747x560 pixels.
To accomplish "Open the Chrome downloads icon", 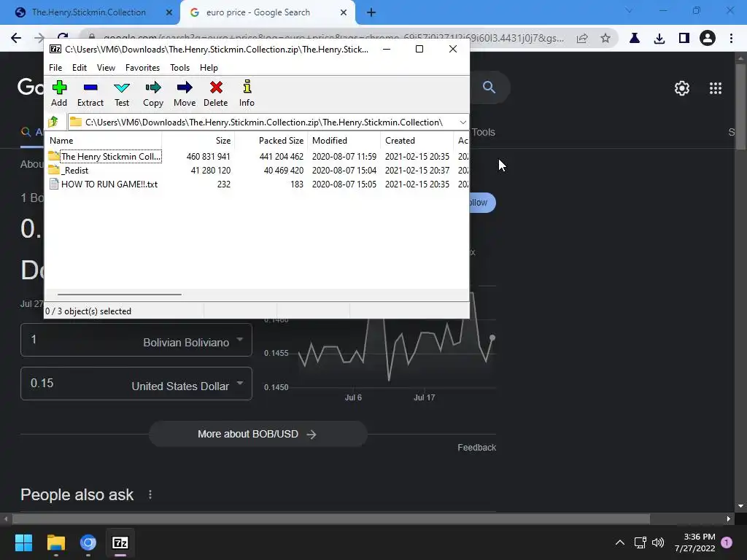I will pos(659,38).
